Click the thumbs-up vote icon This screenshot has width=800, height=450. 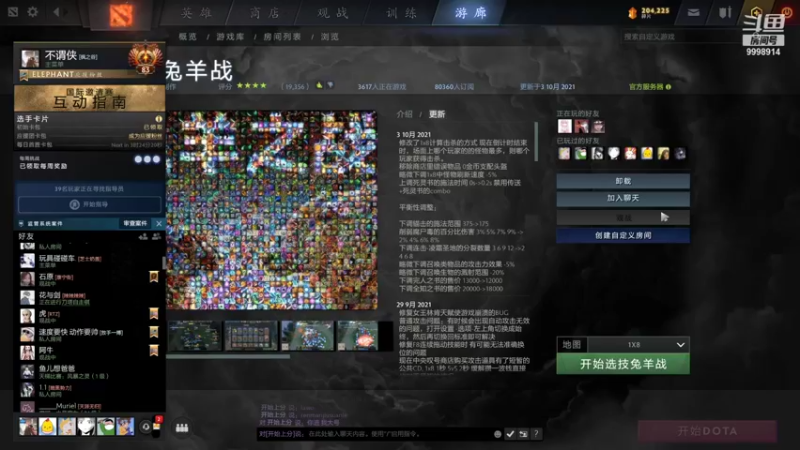coord(319,85)
